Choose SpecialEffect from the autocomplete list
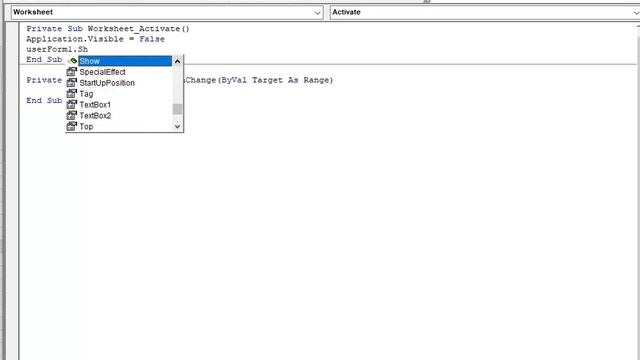This screenshot has width=640, height=360. (102, 72)
